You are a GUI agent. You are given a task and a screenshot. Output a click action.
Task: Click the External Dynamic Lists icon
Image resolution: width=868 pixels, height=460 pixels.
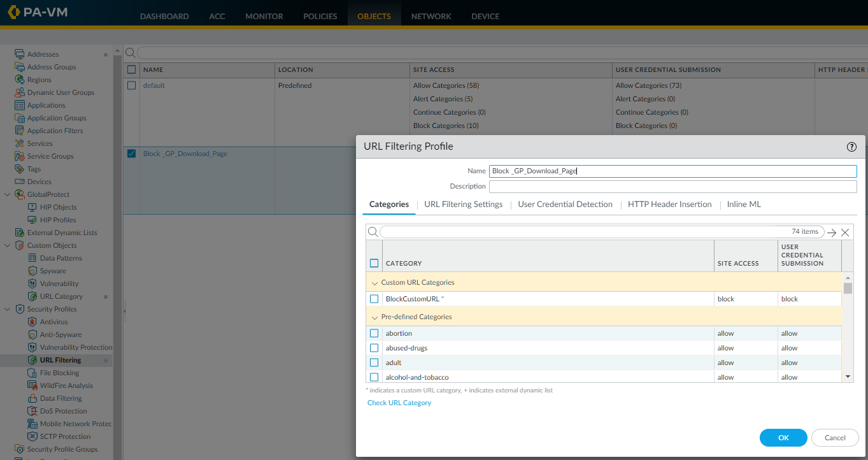coord(20,233)
